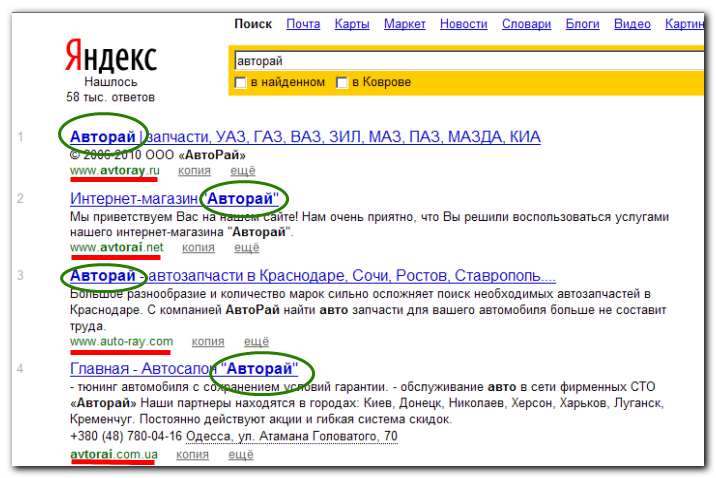Open 'копия' for the avtorai.net result

pyautogui.click(x=198, y=247)
